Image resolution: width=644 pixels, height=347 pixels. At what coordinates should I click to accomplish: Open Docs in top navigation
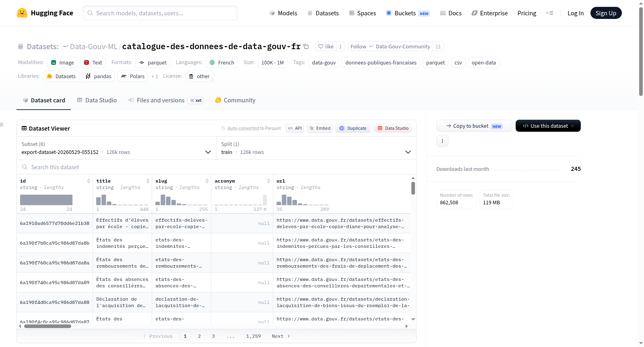pos(451,13)
